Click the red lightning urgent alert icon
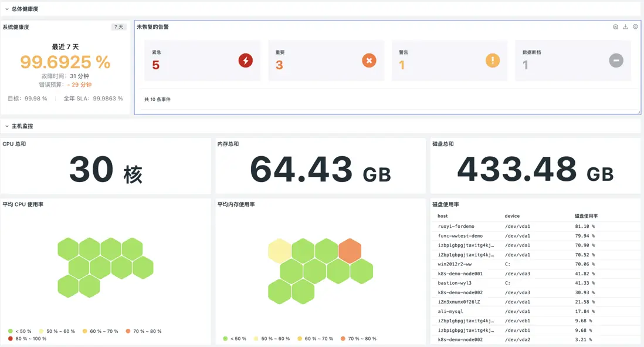The width and height of the screenshot is (644, 347). tap(245, 60)
